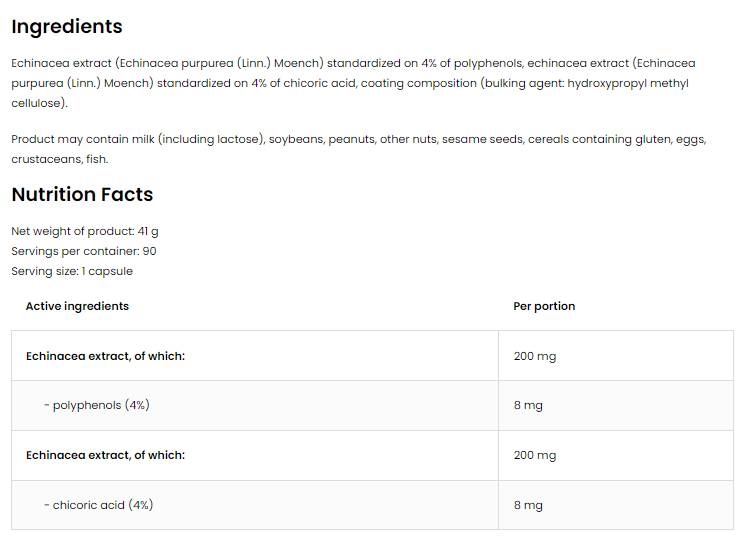The image size is (749, 543).
Task: Click the 'Per portion' column header
Action: click(544, 306)
